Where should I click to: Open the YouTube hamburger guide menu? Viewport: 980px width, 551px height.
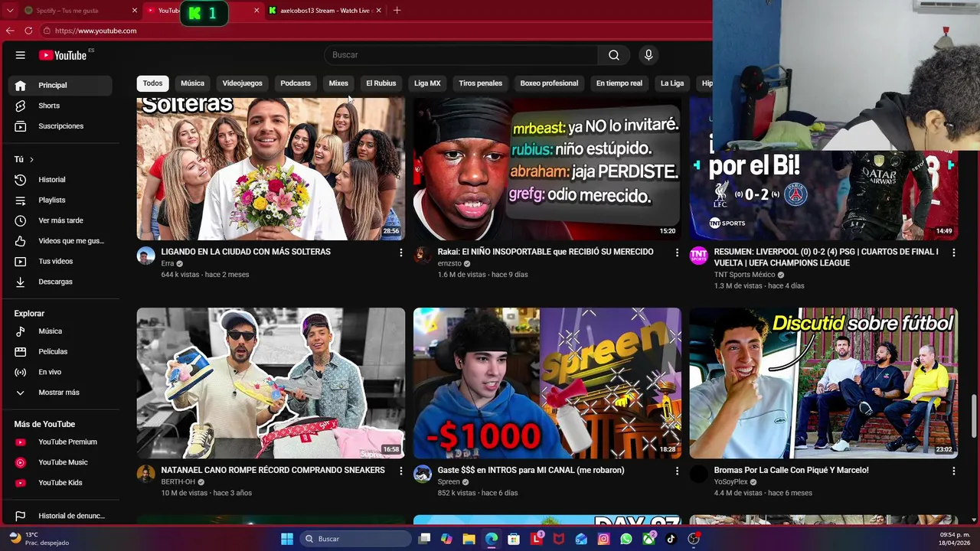coord(21,55)
